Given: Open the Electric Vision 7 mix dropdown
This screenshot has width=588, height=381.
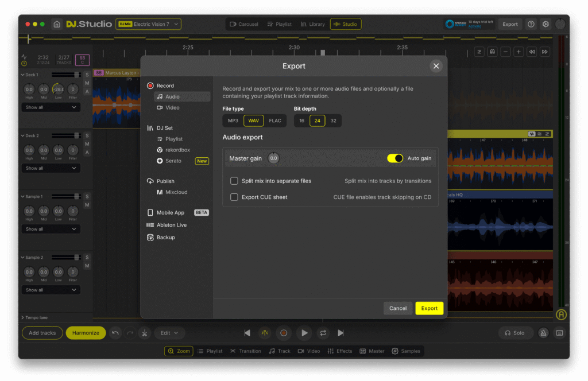Looking at the screenshot, I should 149,24.
